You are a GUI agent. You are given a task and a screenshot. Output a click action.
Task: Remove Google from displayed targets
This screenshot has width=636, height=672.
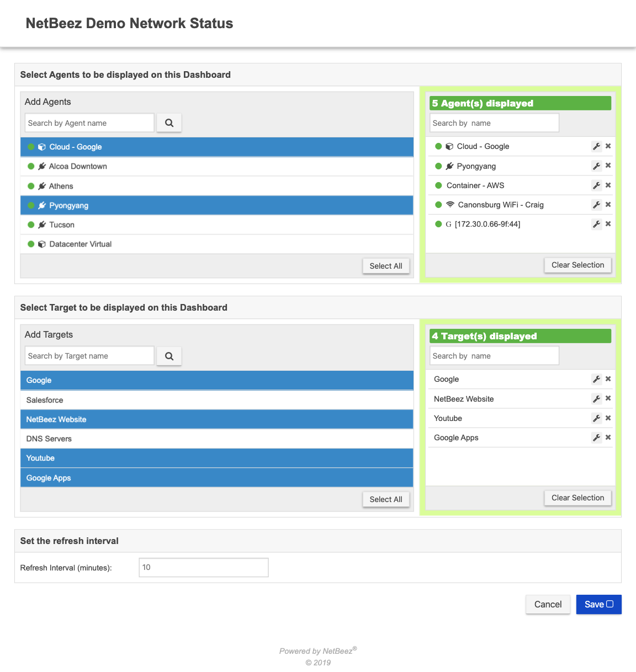608,379
